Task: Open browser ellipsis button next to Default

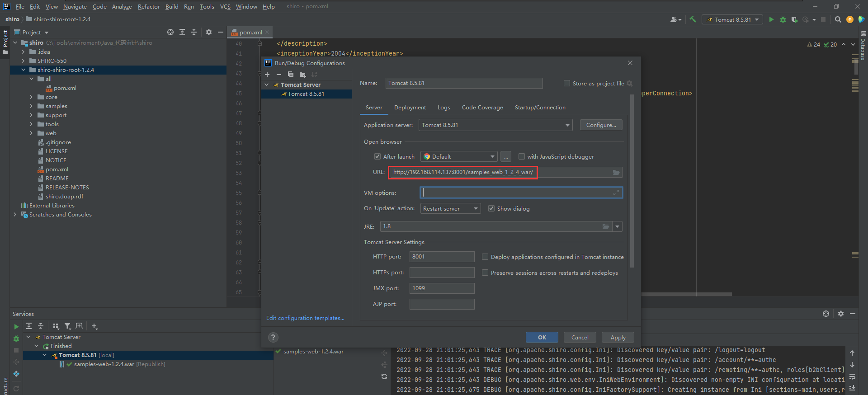Action: coord(506,156)
